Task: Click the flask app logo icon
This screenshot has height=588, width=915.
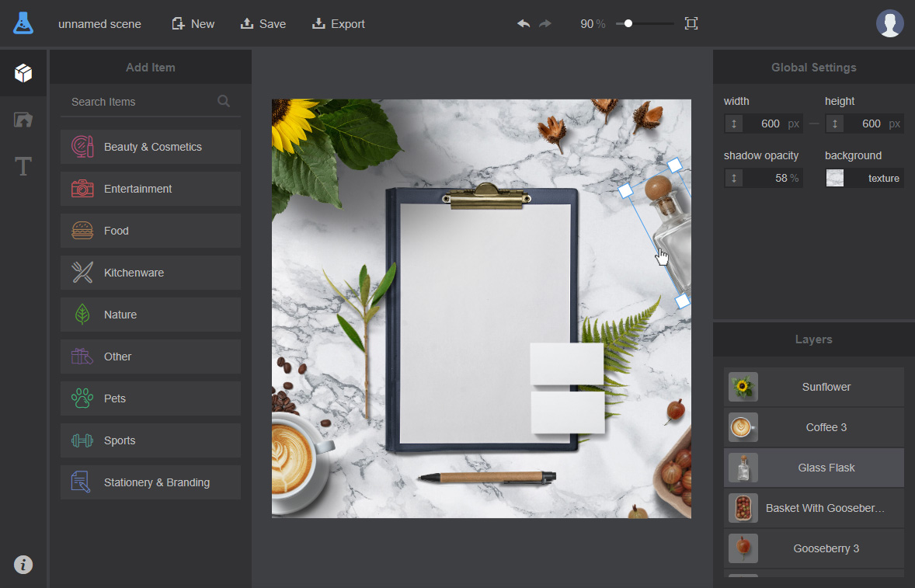Action: (23, 23)
